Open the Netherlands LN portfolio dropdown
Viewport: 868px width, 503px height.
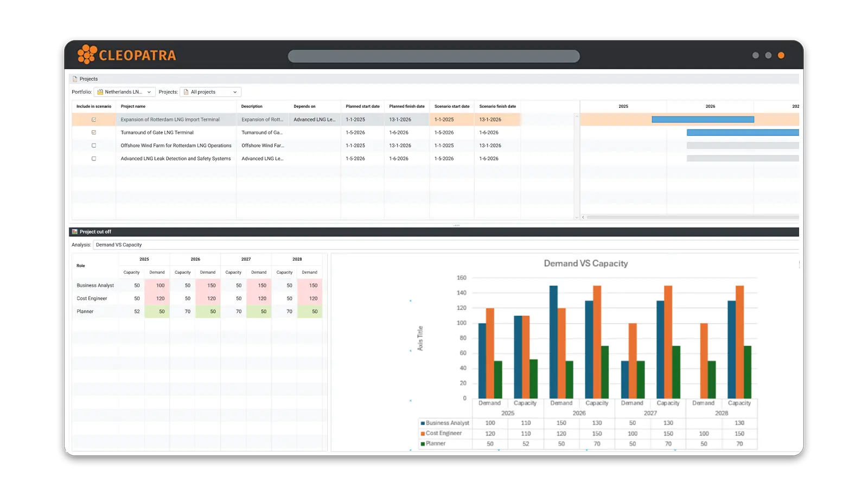[x=150, y=92]
